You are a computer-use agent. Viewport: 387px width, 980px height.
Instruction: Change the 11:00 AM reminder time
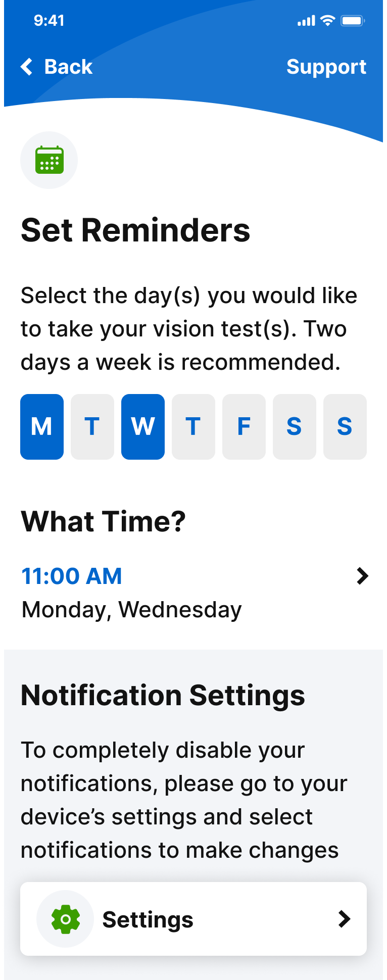click(72, 576)
